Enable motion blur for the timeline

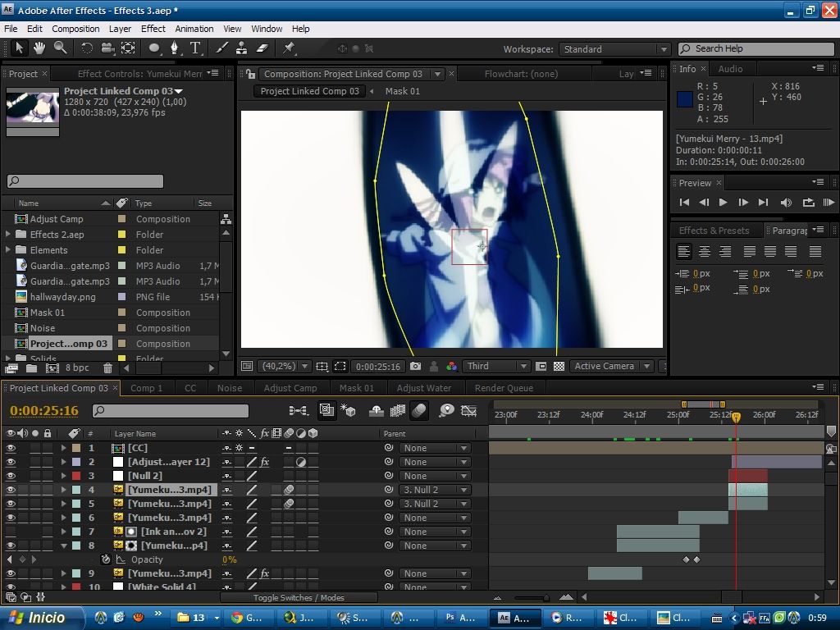(x=419, y=410)
